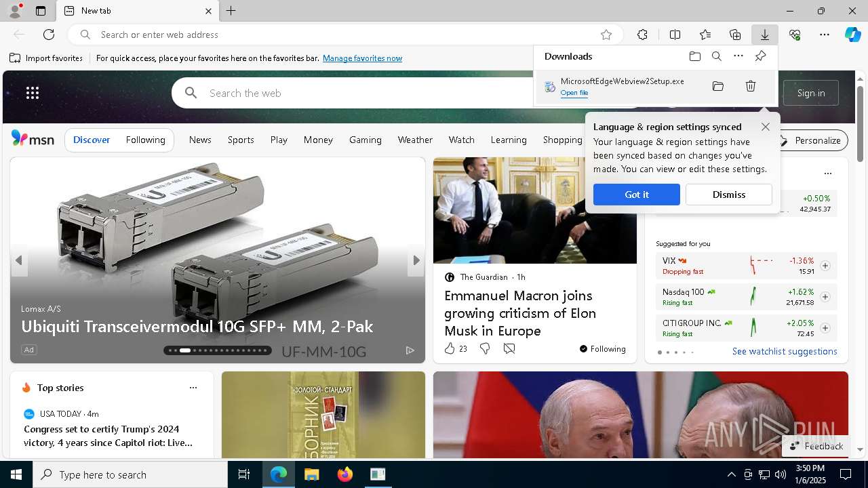
Task: Open ad choices icon on Ubiquiti ad
Action: (410, 350)
